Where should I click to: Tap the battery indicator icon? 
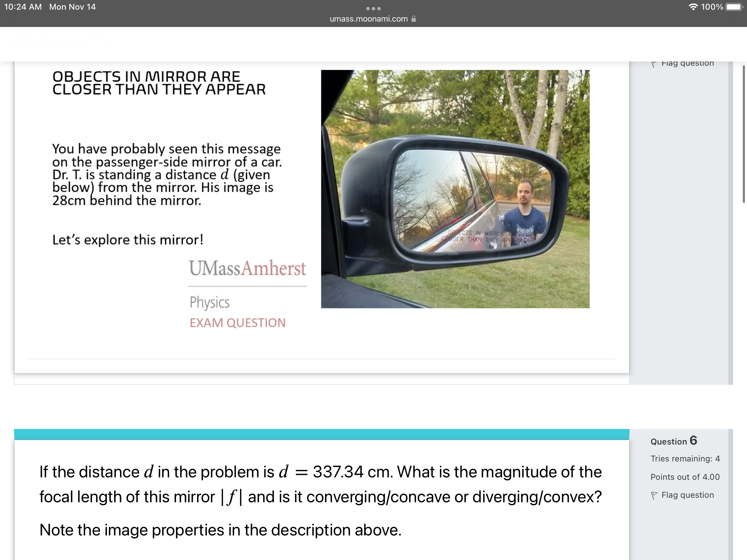click(x=734, y=7)
